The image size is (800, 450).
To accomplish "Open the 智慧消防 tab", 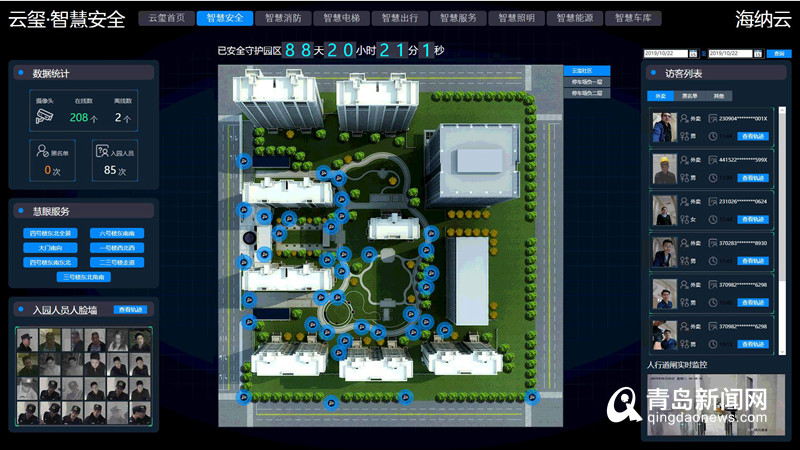I will pos(283,18).
